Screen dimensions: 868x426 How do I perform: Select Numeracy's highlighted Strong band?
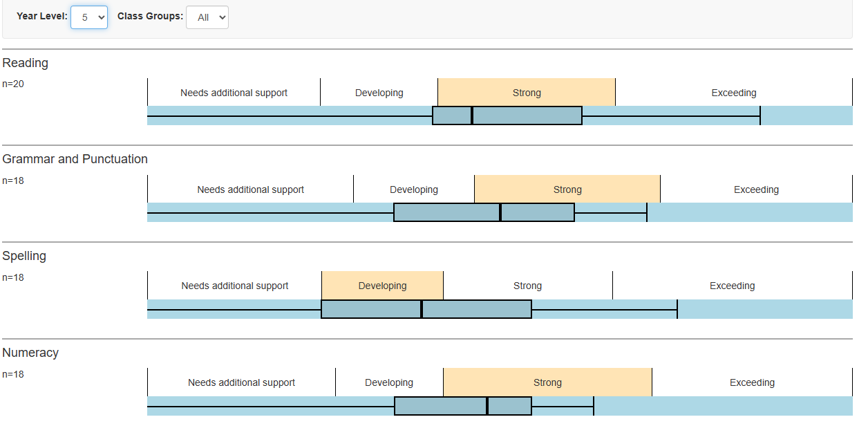point(547,382)
